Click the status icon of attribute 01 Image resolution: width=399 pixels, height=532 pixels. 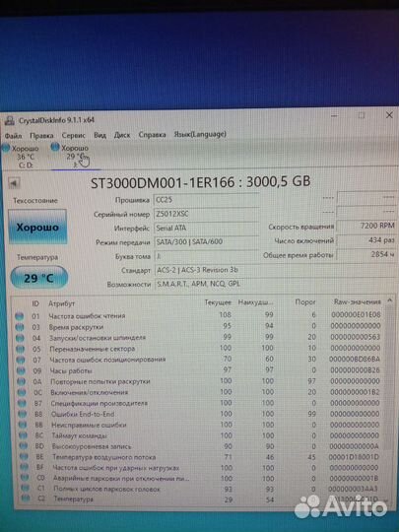[20, 316]
